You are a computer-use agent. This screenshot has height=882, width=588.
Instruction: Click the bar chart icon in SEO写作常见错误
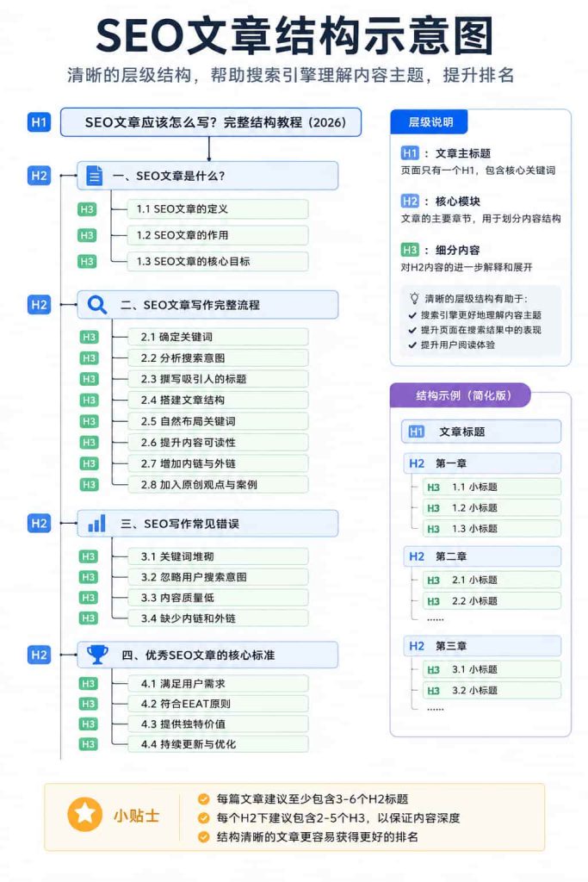coord(96,523)
